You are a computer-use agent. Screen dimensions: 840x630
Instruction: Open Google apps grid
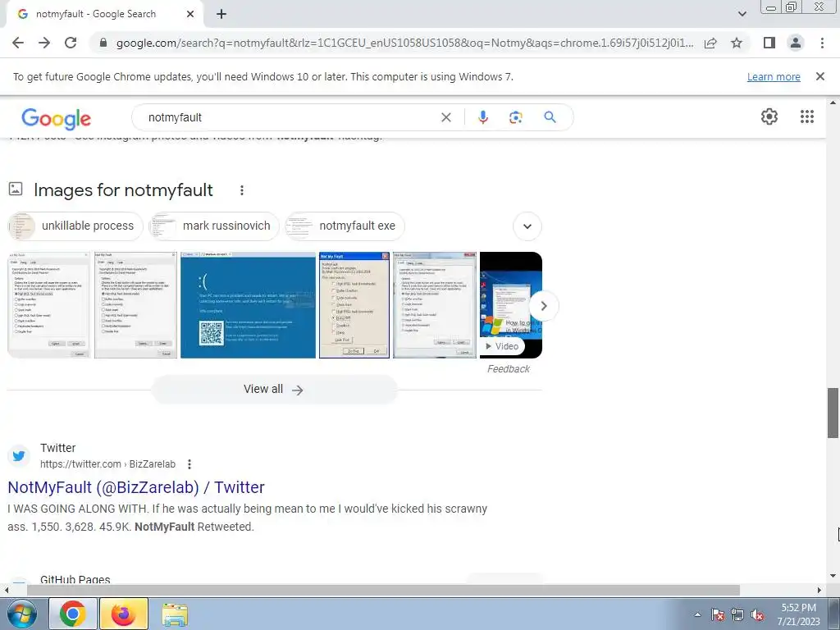pos(807,116)
